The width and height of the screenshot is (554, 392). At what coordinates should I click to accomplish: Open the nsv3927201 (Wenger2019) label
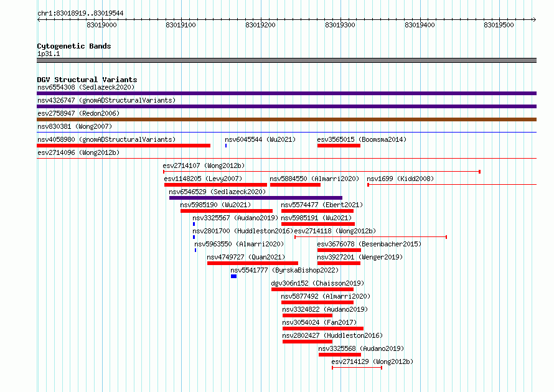(x=360, y=257)
